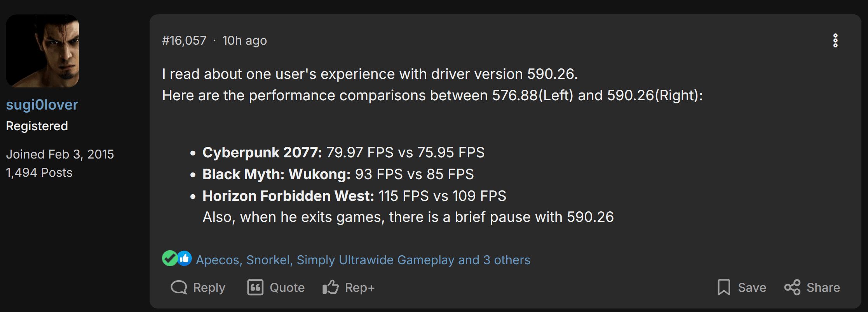Show the "3 others" who reacted

507,260
